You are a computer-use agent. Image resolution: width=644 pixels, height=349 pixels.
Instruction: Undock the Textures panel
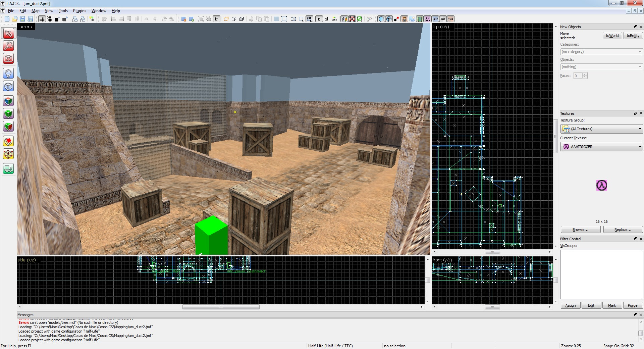635,113
